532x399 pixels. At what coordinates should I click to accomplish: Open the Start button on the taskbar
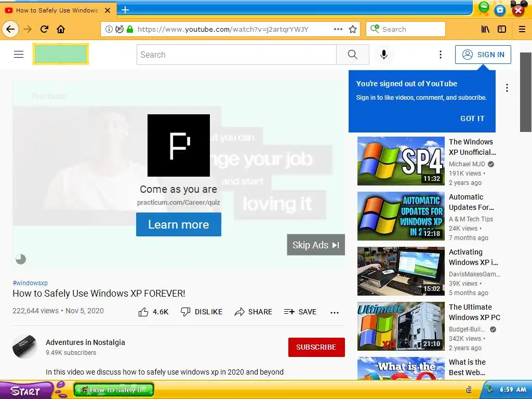[25, 391]
